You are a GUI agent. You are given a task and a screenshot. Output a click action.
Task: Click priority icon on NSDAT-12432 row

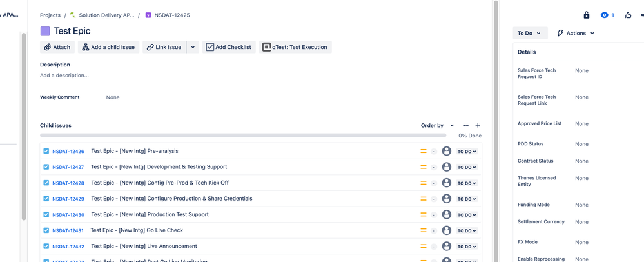point(424,247)
